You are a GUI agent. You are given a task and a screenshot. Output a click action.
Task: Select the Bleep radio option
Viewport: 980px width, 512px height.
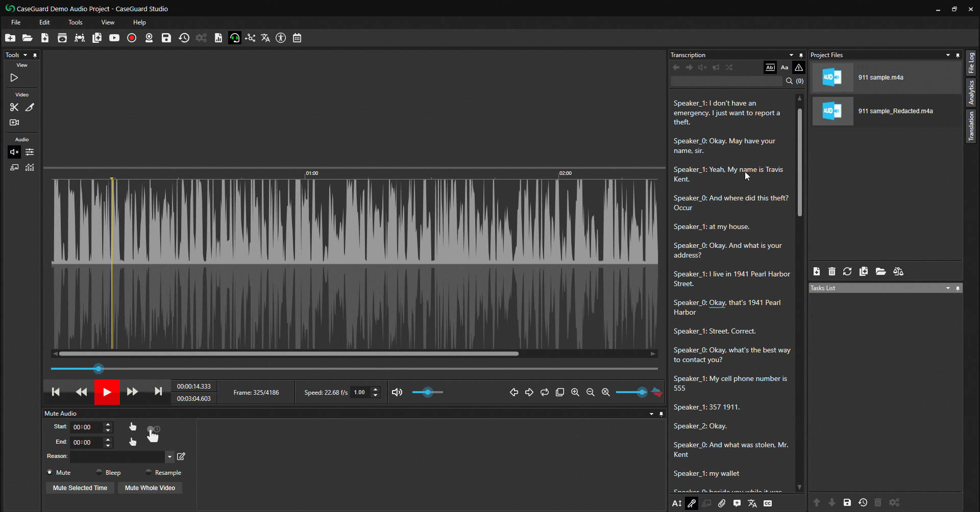(99, 472)
